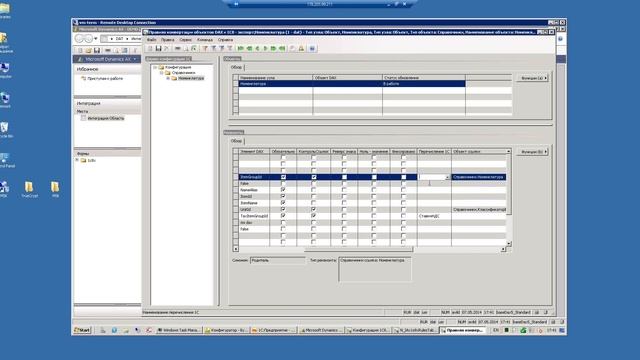The image size is (640, 360).
Task: Open the Справка menu
Action: tap(225, 40)
